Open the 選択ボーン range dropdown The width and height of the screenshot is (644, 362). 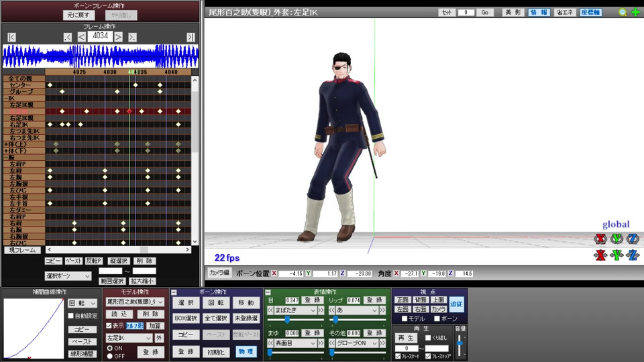pos(68,276)
